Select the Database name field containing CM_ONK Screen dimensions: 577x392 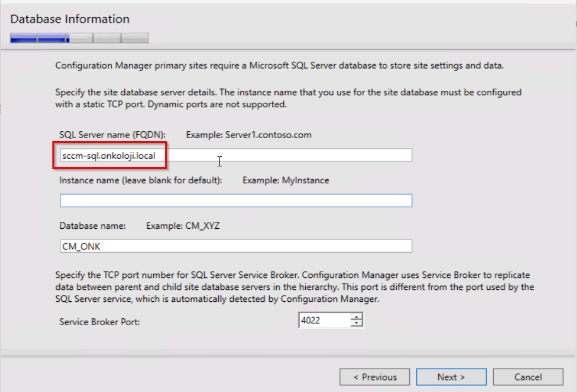(x=236, y=246)
